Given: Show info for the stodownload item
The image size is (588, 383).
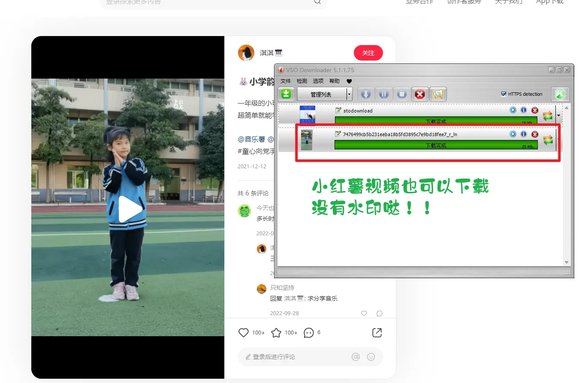Looking at the screenshot, I should point(524,110).
